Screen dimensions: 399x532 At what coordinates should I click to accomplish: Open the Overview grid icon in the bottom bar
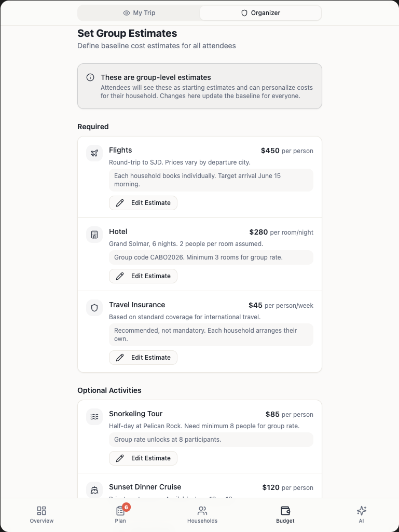(x=42, y=514)
